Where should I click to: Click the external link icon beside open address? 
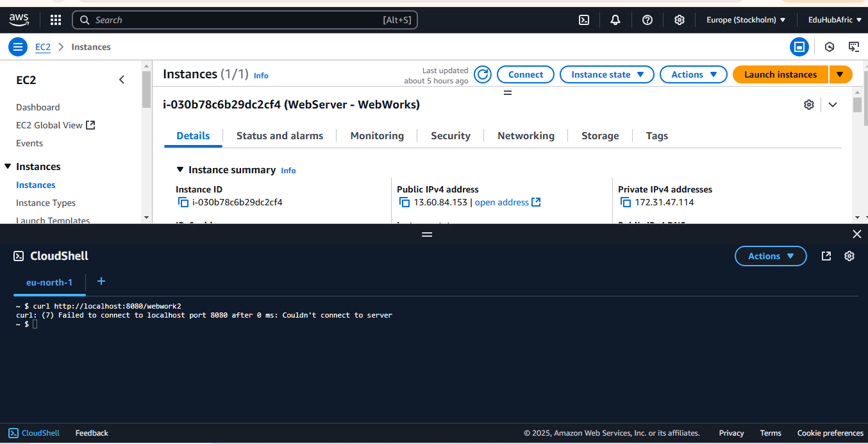coord(537,202)
